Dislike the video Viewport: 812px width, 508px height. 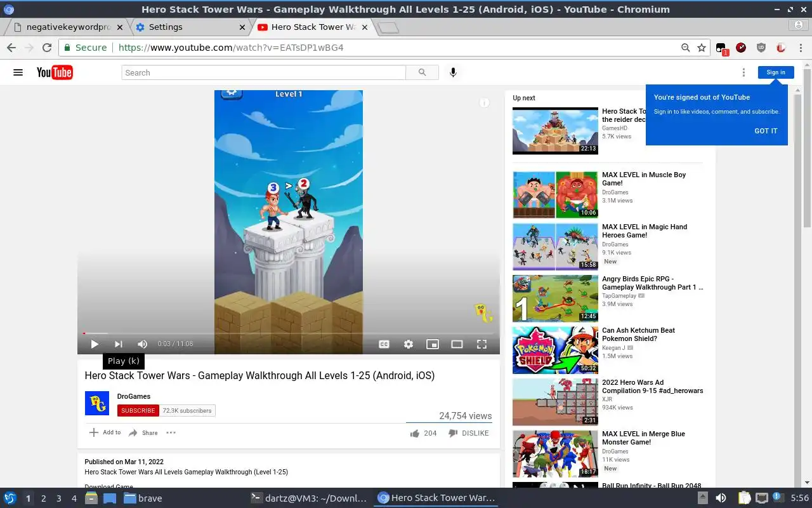click(x=469, y=433)
